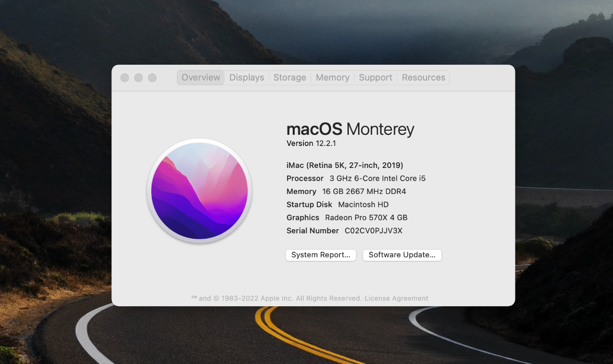Click the memory value 16 GB 2667 MHz DDR4
Viewport: 613px width, 364px height.
[x=364, y=191]
